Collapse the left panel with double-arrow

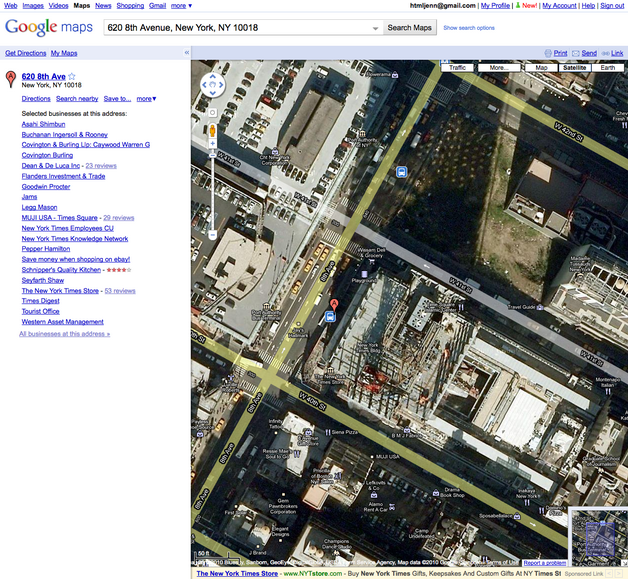[187, 52]
